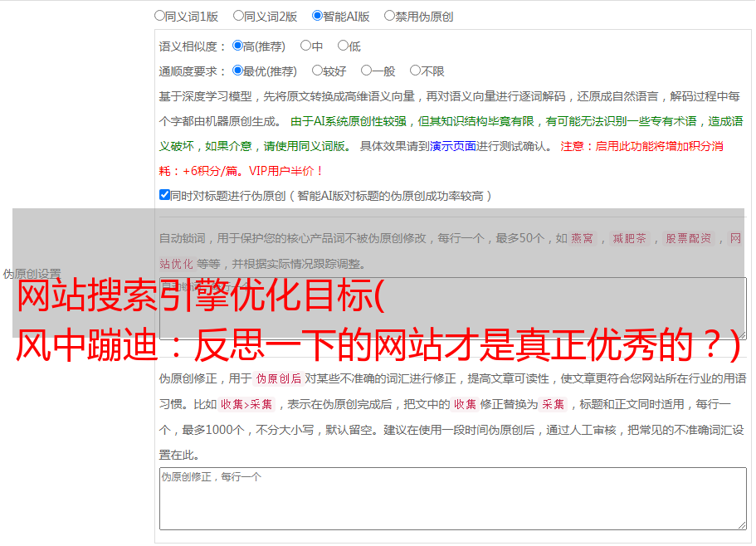The width and height of the screenshot is (756, 546).
Task: Grab the resize handle of 自动锁词 textarea
Action: pos(742,334)
